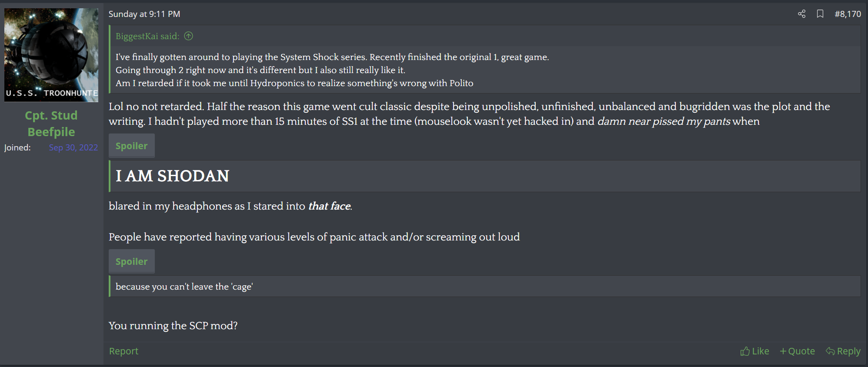Open Cpt. Stud Beefpile's profile
This screenshot has width=868, height=367.
pos(51,123)
